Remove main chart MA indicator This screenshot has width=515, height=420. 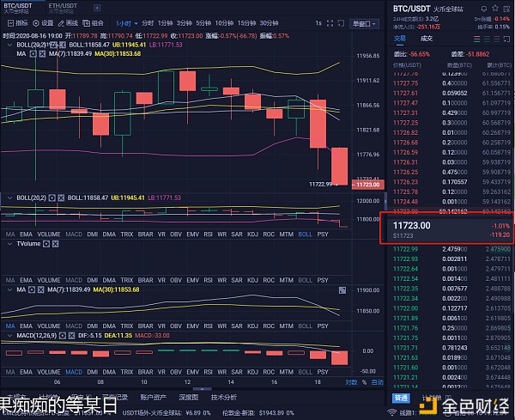(42, 54)
